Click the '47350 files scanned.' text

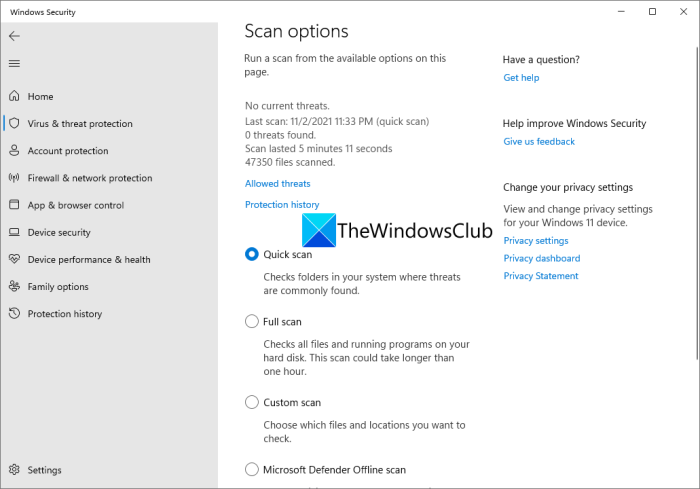290,162
